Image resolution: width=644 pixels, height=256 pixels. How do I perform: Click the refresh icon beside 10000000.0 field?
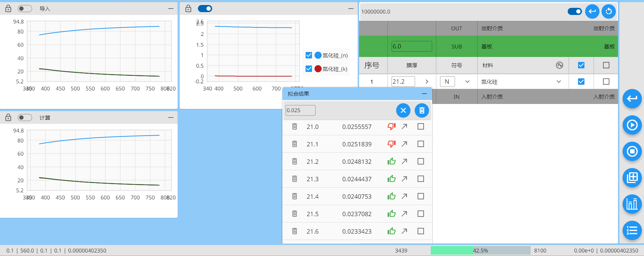pyautogui.click(x=608, y=11)
